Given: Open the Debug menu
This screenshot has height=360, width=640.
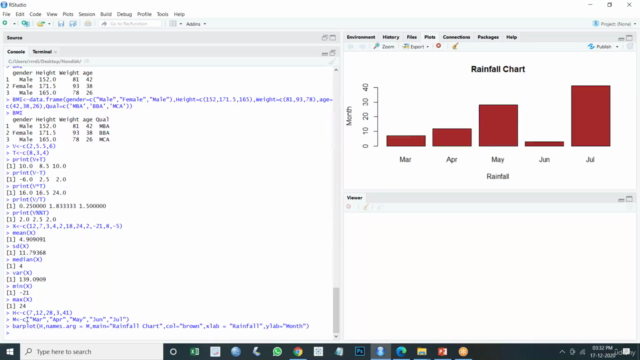Looking at the screenshot, I should pos(124,14).
